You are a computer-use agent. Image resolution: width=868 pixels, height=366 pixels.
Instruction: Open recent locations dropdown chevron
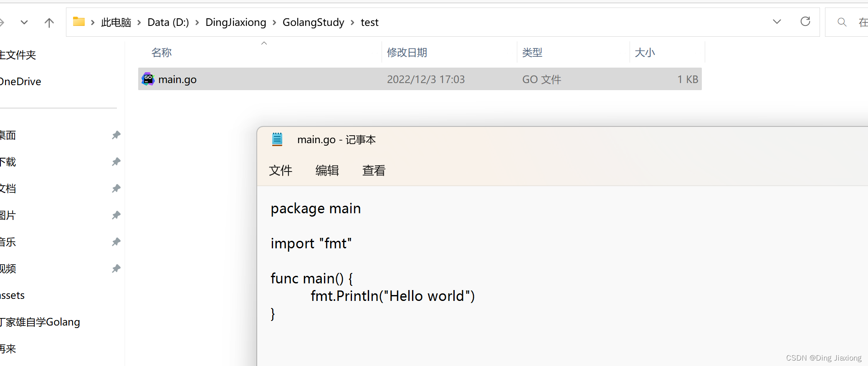[24, 22]
